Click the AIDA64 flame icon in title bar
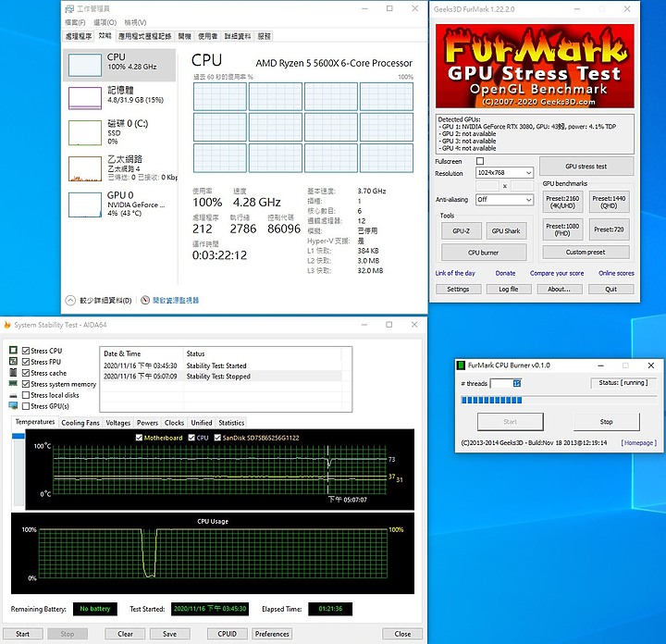The height and width of the screenshot is (644, 666). (7, 325)
